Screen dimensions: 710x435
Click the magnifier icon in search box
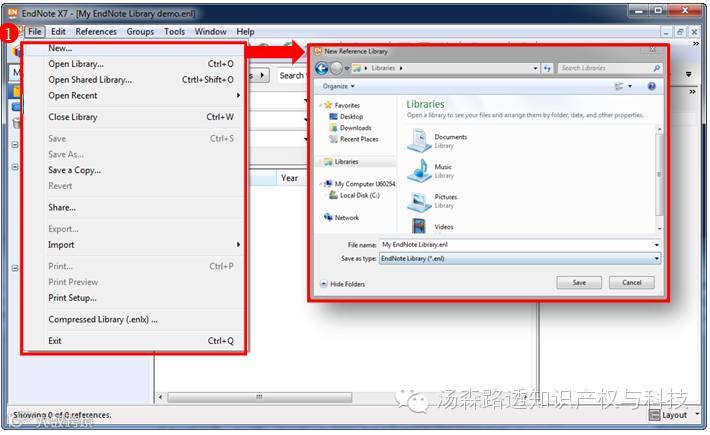[657, 68]
